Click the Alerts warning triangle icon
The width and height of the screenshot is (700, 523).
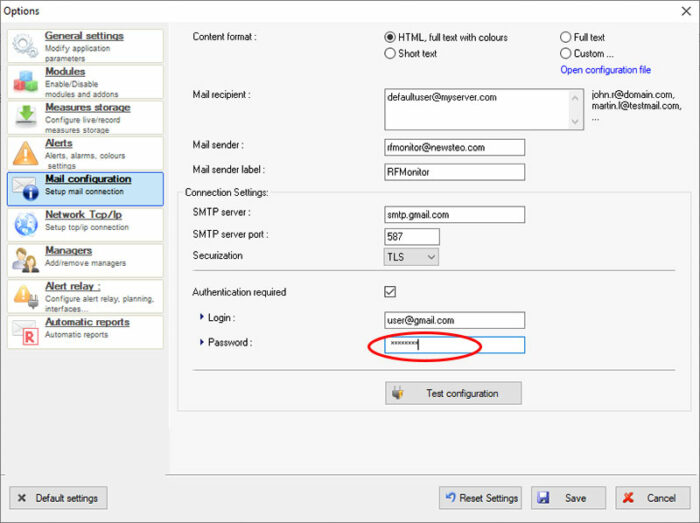click(25, 153)
